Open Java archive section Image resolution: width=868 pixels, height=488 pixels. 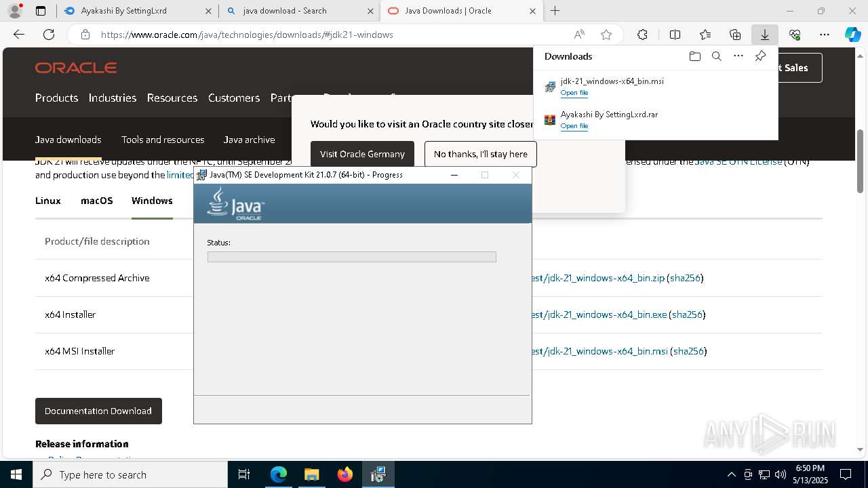[x=249, y=140]
